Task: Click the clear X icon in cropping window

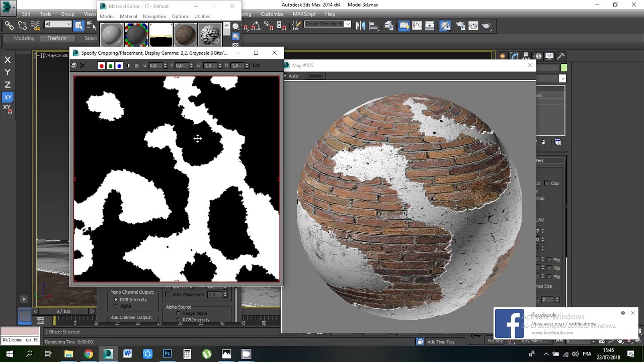Action: click(83, 65)
